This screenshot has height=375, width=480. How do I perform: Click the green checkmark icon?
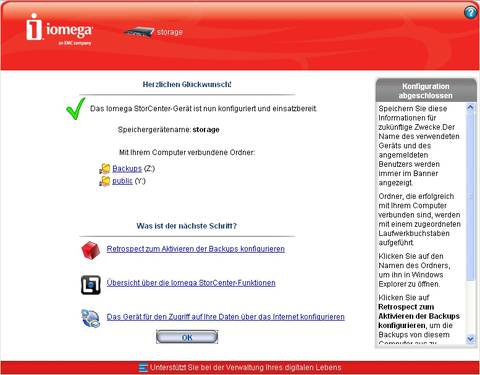[x=75, y=109]
